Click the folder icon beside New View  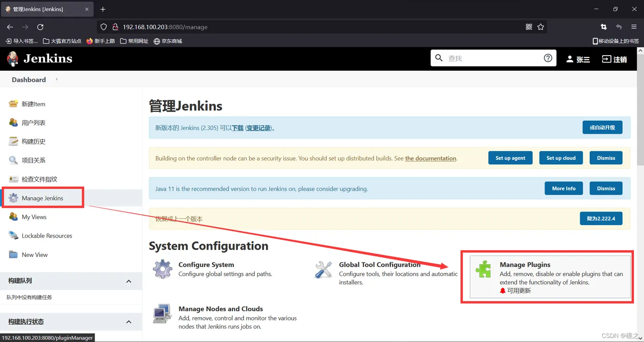[13, 255]
